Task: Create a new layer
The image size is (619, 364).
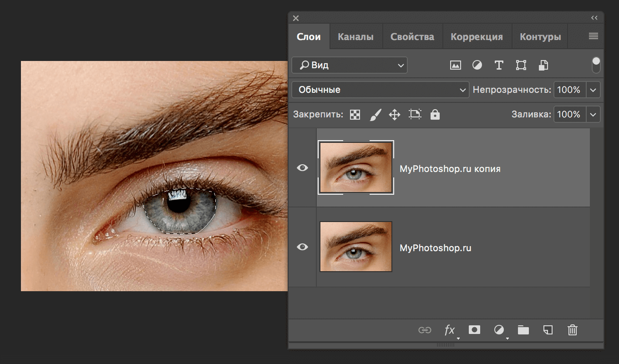Action: tap(548, 330)
